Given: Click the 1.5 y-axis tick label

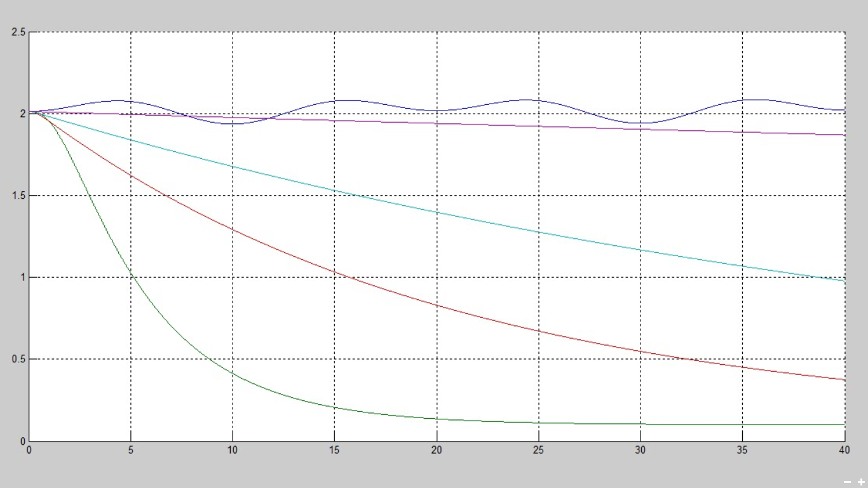Looking at the screenshot, I should pos(19,196).
